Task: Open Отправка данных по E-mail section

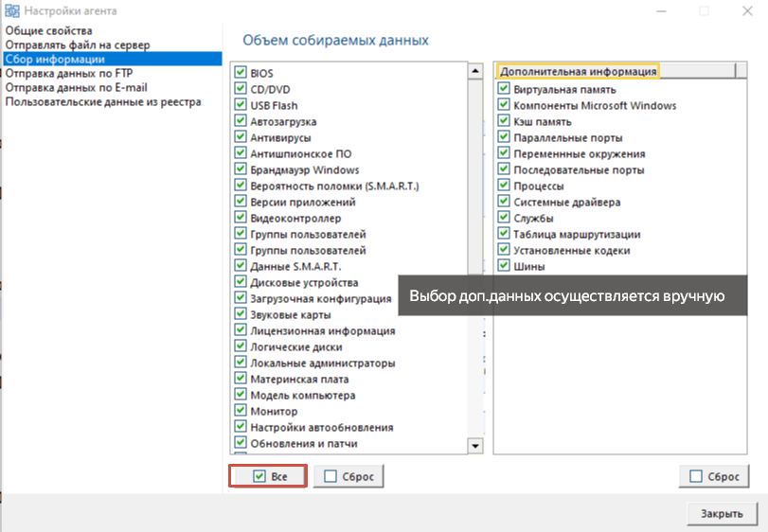Action: point(76,88)
